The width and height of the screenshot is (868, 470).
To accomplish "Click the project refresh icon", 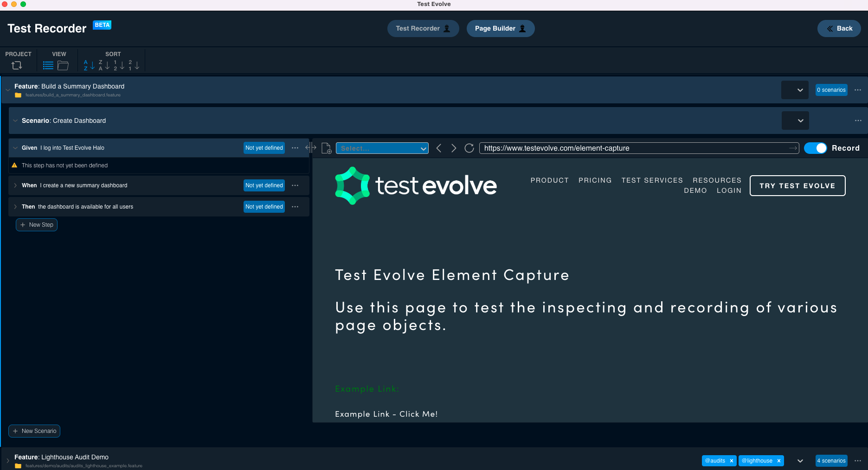I will 17,65.
